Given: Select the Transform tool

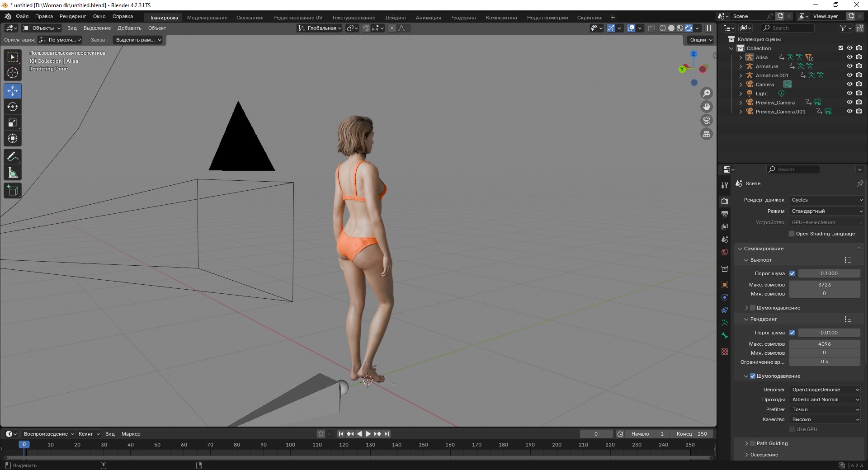Looking at the screenshot, I should (13, 138).
